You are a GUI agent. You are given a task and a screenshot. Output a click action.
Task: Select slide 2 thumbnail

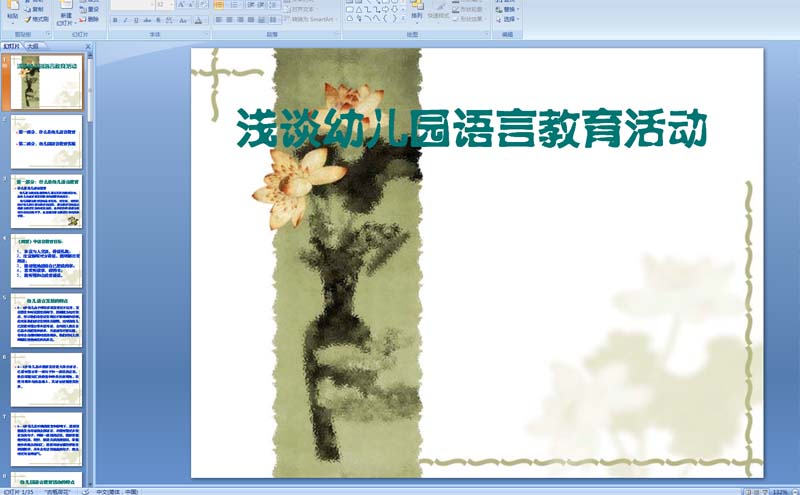(46, 141)
